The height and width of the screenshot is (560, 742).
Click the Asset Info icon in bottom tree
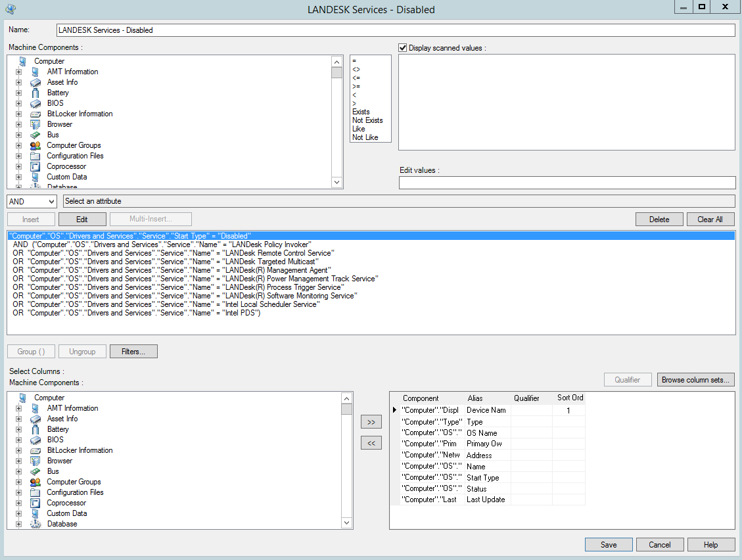click(x=35, y=419)
